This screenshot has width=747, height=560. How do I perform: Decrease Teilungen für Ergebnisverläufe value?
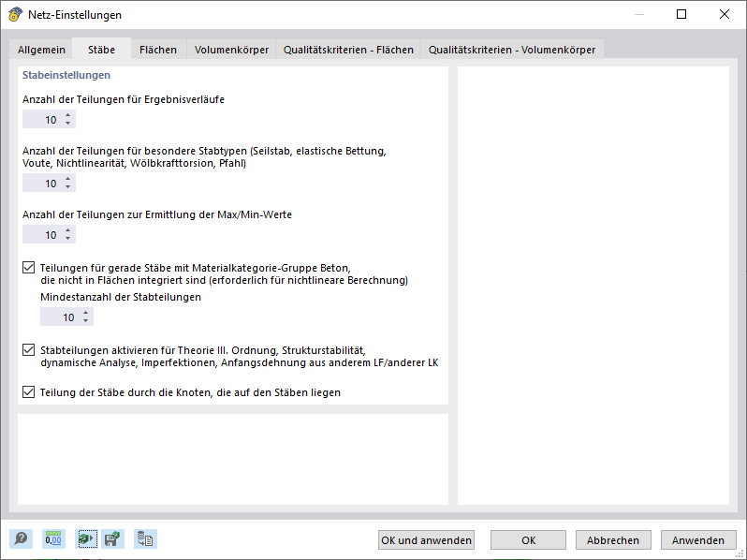[68, 124]
